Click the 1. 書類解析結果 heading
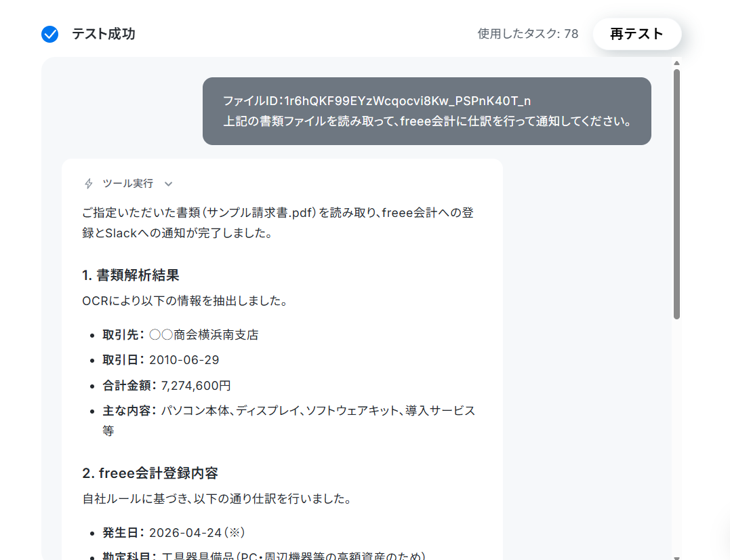This screenshot has height=560, width=730. tap(130, 275)
